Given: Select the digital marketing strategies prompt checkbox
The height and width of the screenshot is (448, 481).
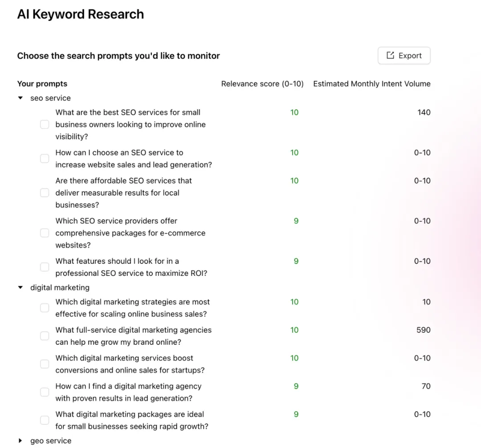Looking at the screenshot, I should 45,308.
